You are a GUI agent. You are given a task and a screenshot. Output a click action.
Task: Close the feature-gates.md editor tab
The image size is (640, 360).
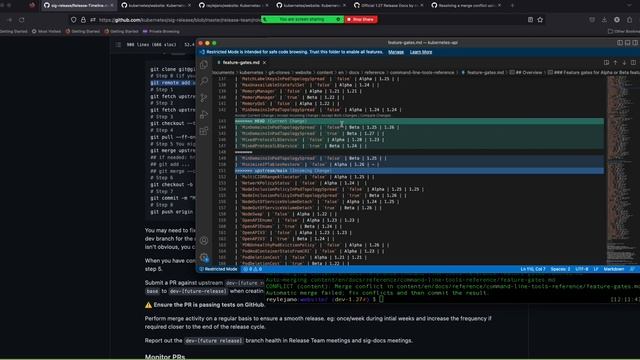click(x=264, y=62)
